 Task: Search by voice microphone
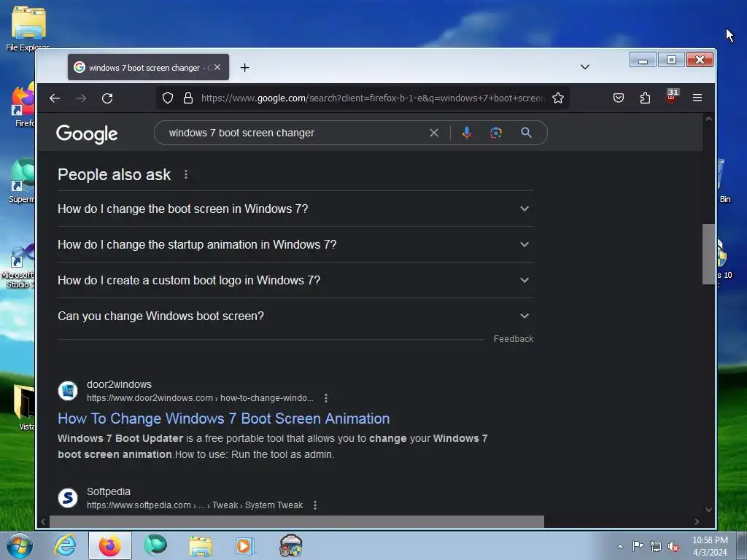point(467,133)
